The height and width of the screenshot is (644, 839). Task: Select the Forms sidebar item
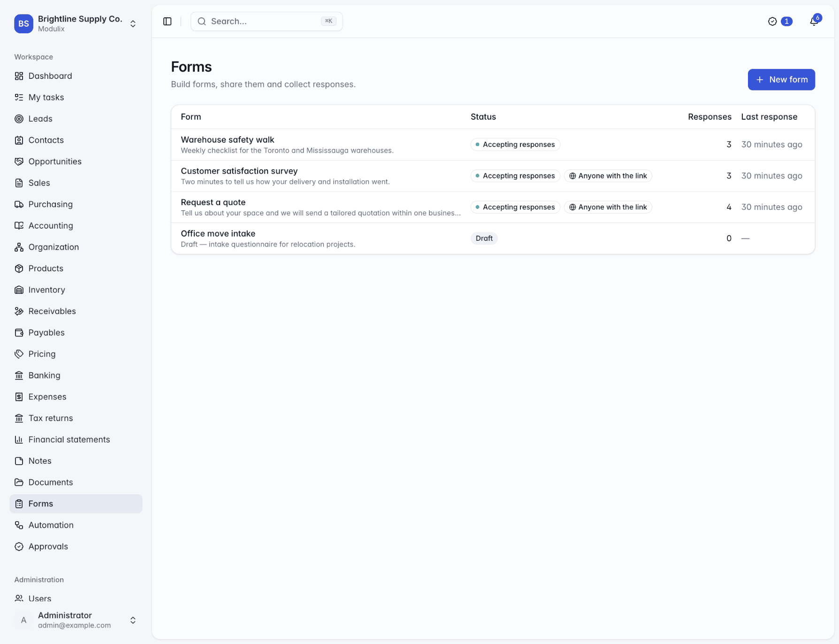[x=76, y=504]
